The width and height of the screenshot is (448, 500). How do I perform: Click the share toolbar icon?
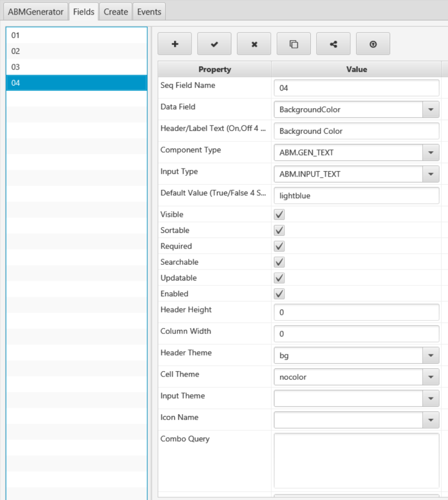coord(334,44)
